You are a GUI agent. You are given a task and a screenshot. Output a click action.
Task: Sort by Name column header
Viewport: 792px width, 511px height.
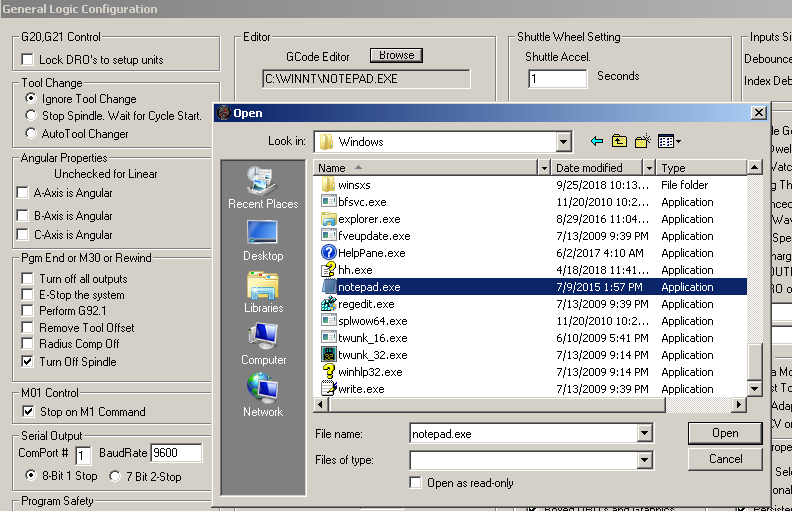tap(426, 168)
